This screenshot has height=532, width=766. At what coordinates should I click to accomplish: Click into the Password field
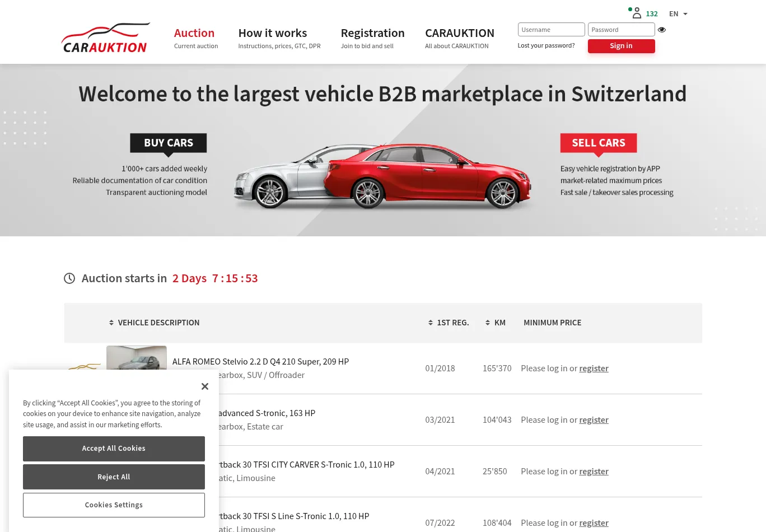[x=620, y=30]
